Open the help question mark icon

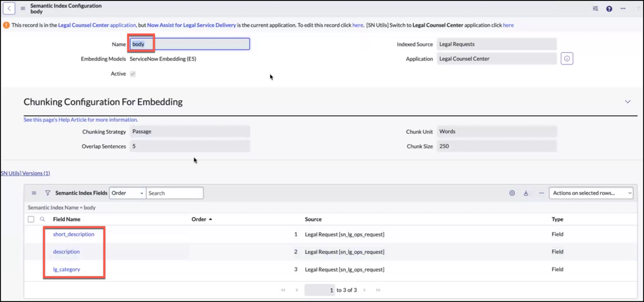tap(609, 9)
